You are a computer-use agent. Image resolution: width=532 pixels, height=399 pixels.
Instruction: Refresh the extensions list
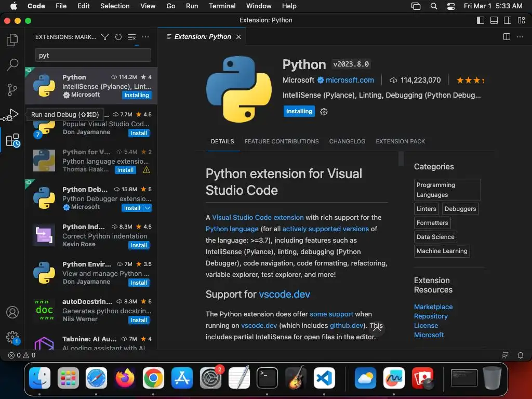[118, 37]
